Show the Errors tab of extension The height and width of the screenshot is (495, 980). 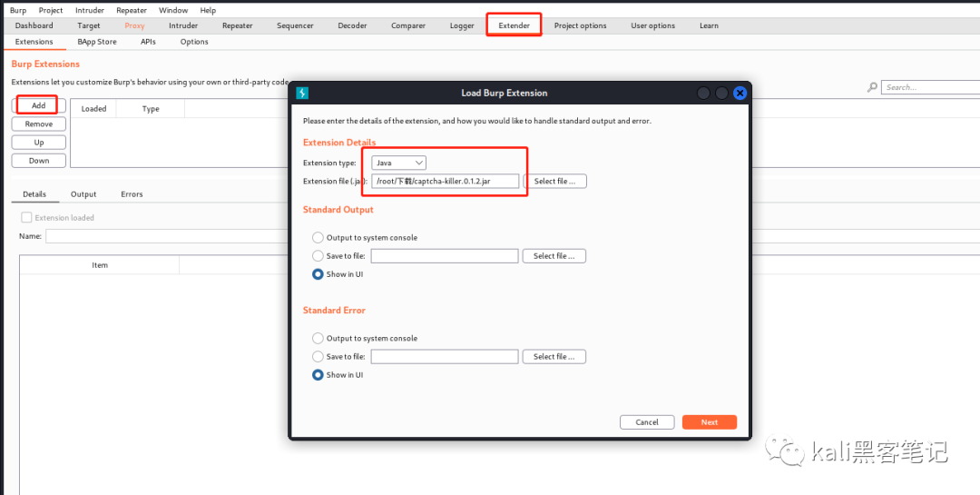(x=132, y=194)
